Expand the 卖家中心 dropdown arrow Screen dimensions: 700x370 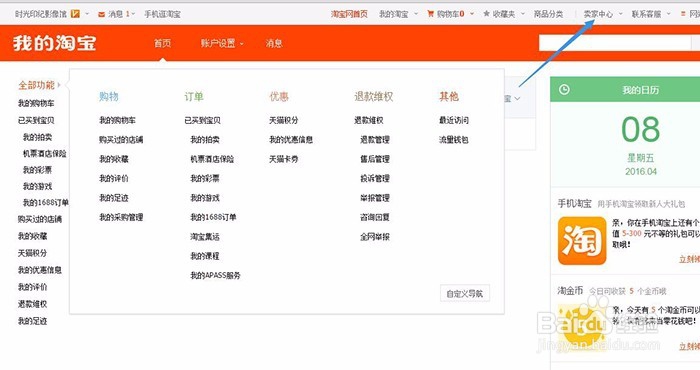point(621,14)
